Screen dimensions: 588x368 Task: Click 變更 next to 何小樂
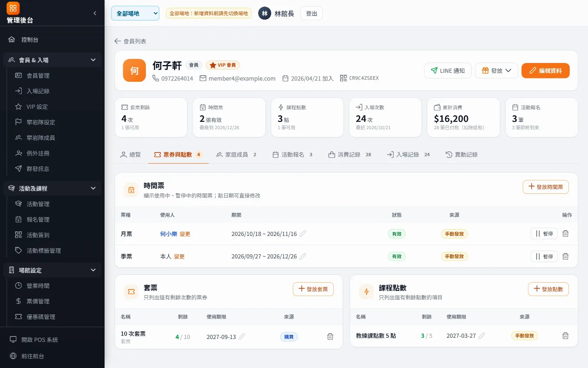tap(185, 234)
